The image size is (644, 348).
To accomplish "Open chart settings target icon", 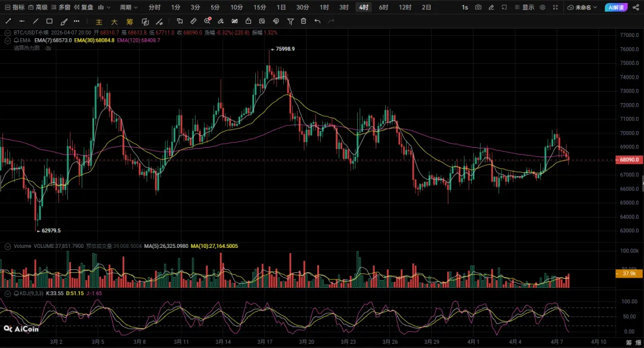I will coord(542,7).
